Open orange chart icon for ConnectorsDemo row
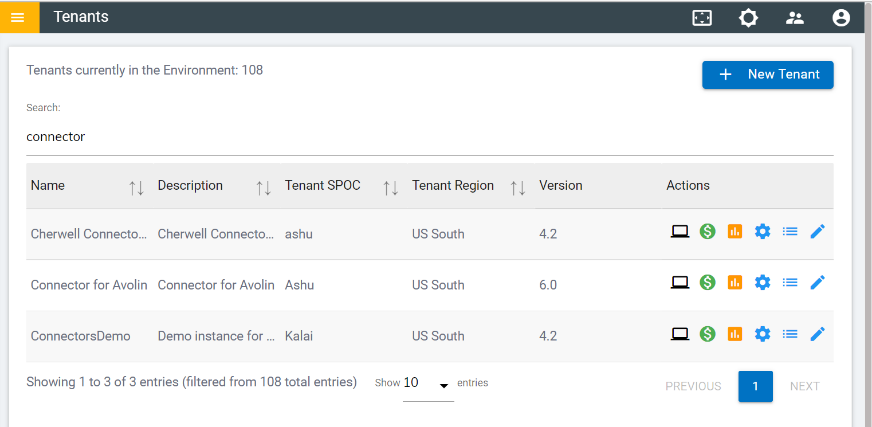 (735, 334)
